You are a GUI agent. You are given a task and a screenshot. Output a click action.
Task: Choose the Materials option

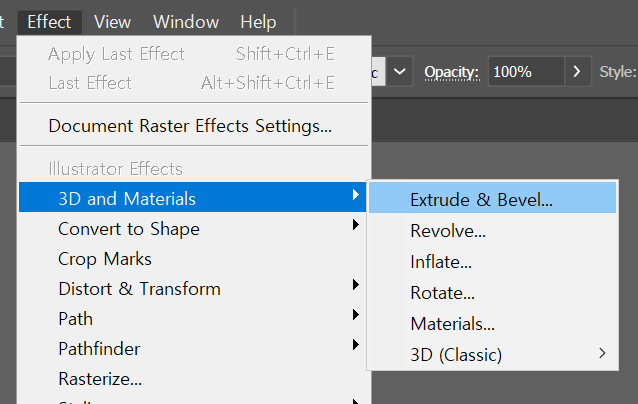492,323
